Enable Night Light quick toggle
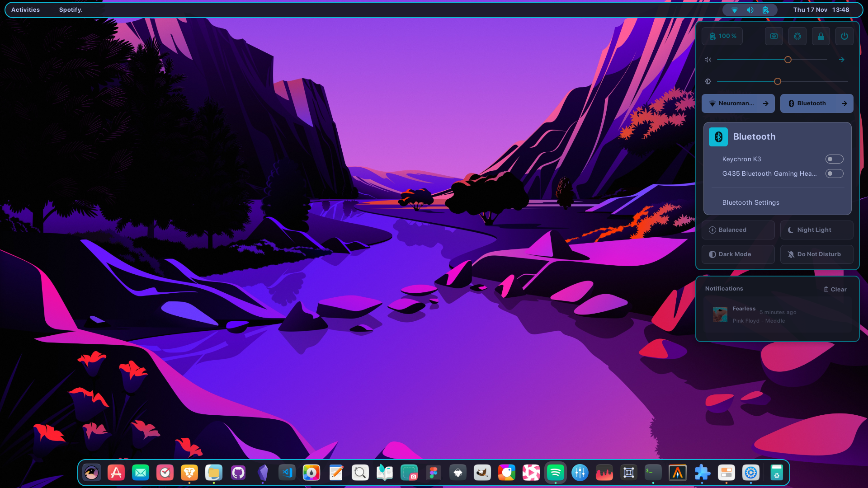868x488 pixels. (x=816, y=230)
